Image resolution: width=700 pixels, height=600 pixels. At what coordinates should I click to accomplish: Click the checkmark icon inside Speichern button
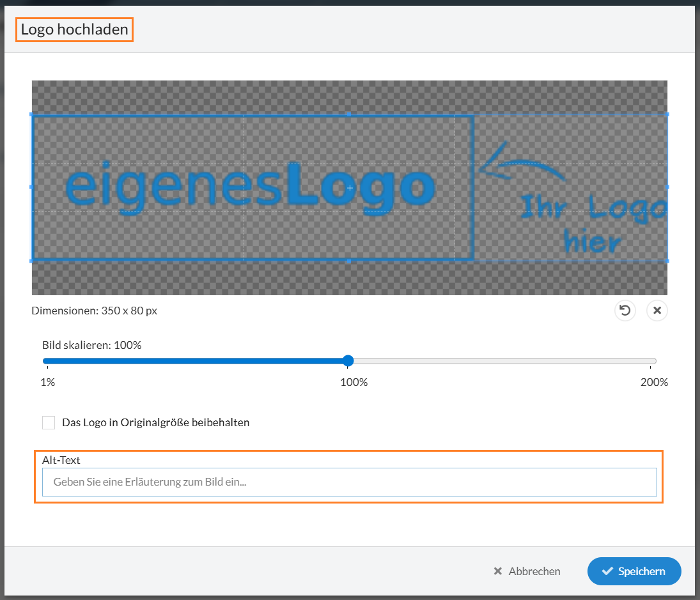coord(609,571)
